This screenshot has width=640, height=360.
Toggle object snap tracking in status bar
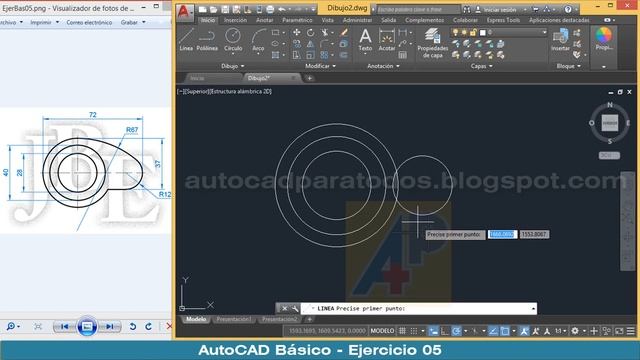(493, 331)
